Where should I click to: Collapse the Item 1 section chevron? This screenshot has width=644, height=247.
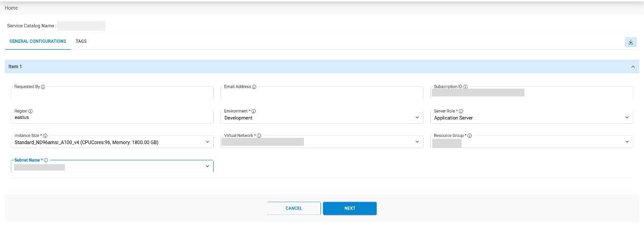(633, 66)
